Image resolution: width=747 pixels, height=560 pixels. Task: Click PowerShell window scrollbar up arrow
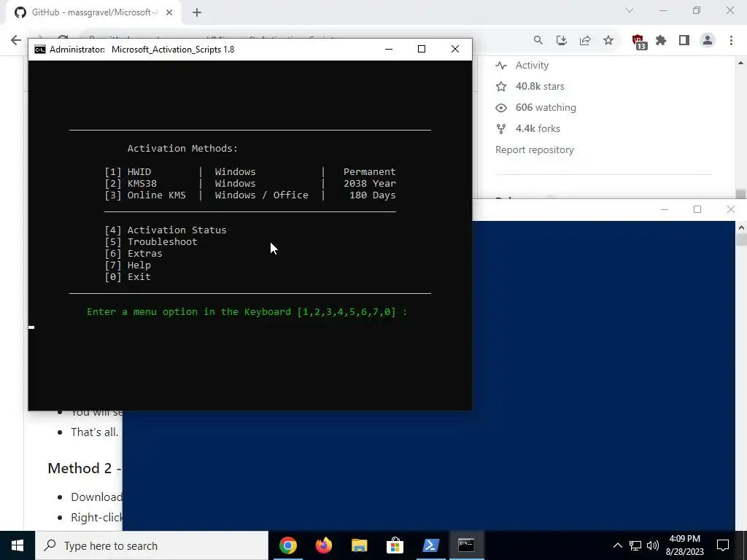pyautogui.click(x=741, y=227)
